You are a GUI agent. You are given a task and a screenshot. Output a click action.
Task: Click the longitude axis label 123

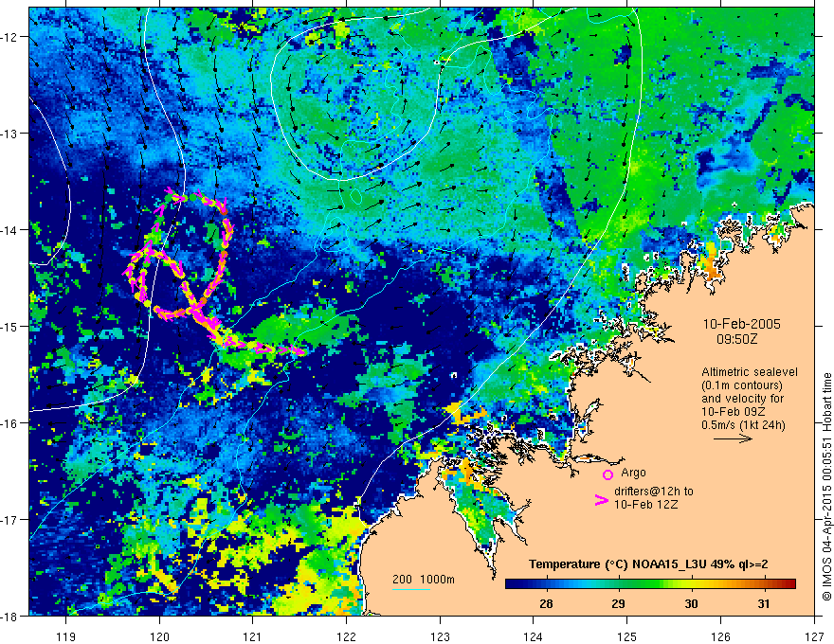(440, 636)
